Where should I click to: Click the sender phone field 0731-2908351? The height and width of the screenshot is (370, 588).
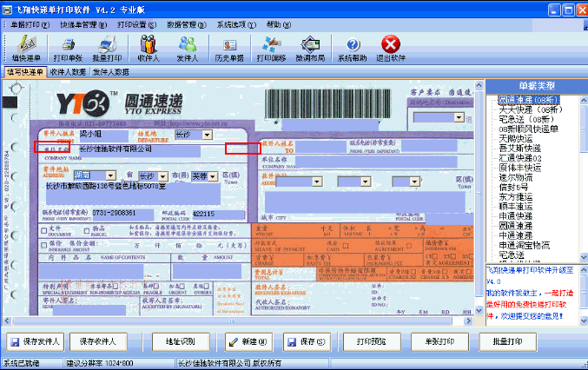(122, 214)
